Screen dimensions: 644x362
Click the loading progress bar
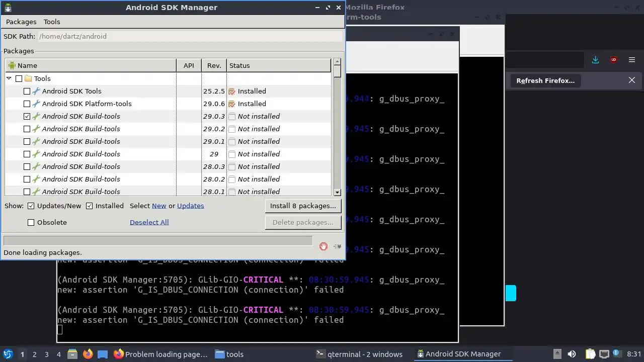(x=158, y=241)
